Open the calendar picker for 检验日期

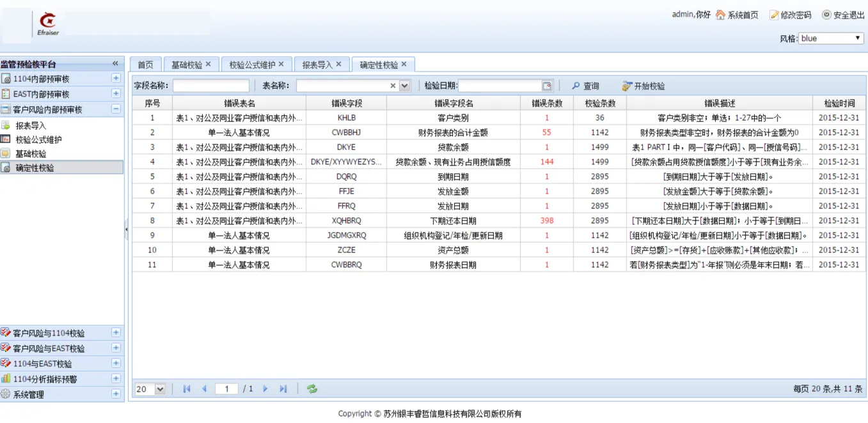click(547, 86)
